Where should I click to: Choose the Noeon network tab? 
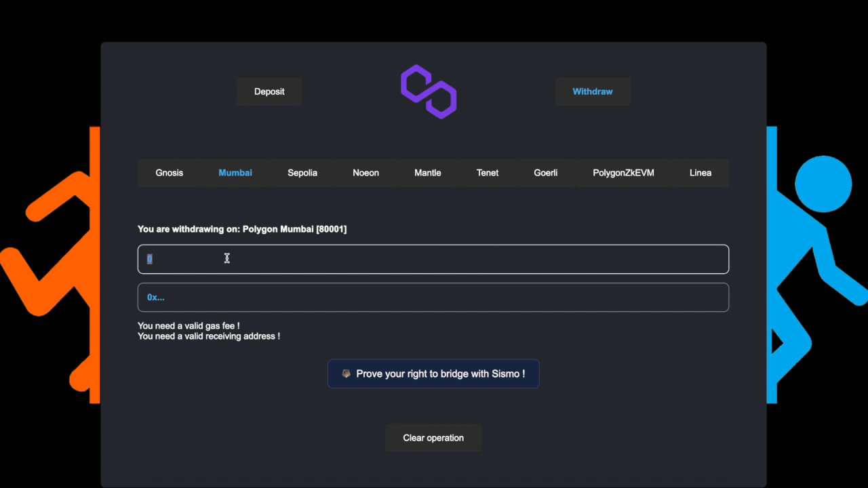pyautogui.click(x=366, y=173)
